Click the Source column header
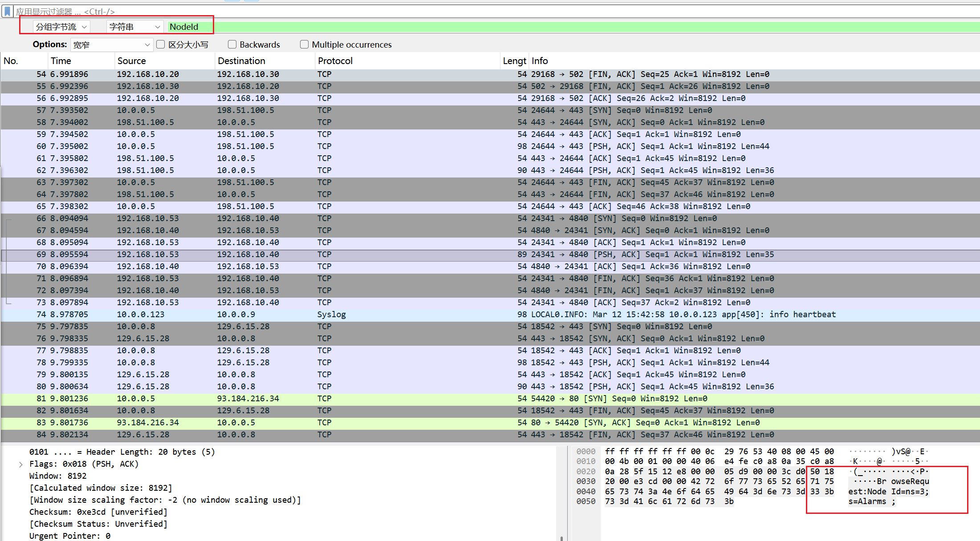Viewport: 980px width, 541px height. click(x=131, y=61)
